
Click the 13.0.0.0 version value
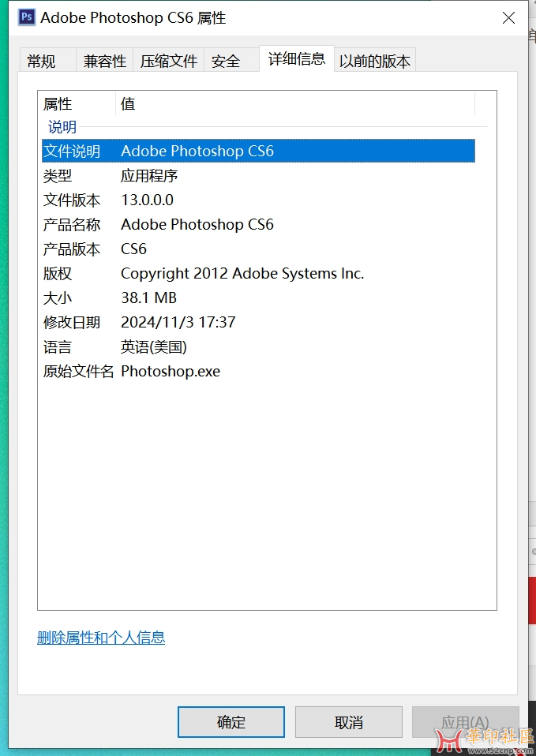(x=147, y=200)
